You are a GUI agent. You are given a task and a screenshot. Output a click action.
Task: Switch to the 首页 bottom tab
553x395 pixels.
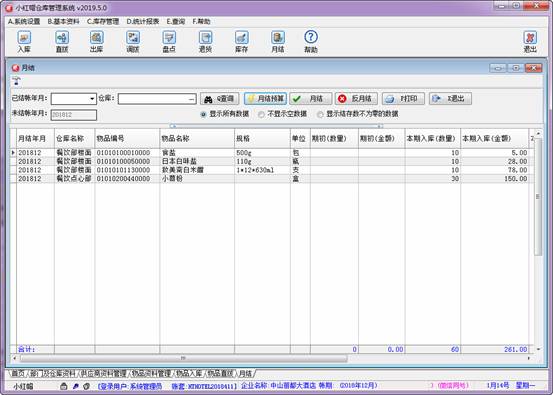[18, 373]
